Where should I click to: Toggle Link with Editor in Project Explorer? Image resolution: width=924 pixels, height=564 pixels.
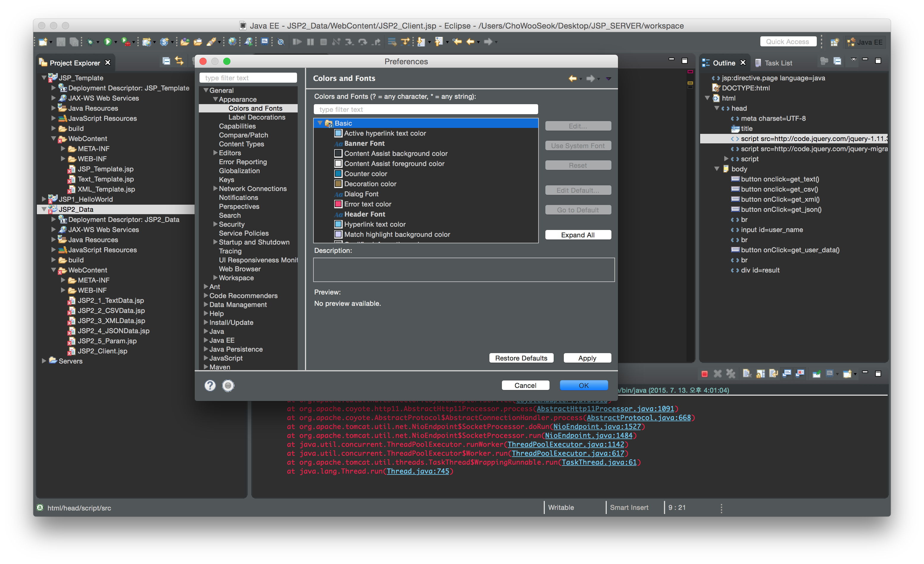pos(179,61)
